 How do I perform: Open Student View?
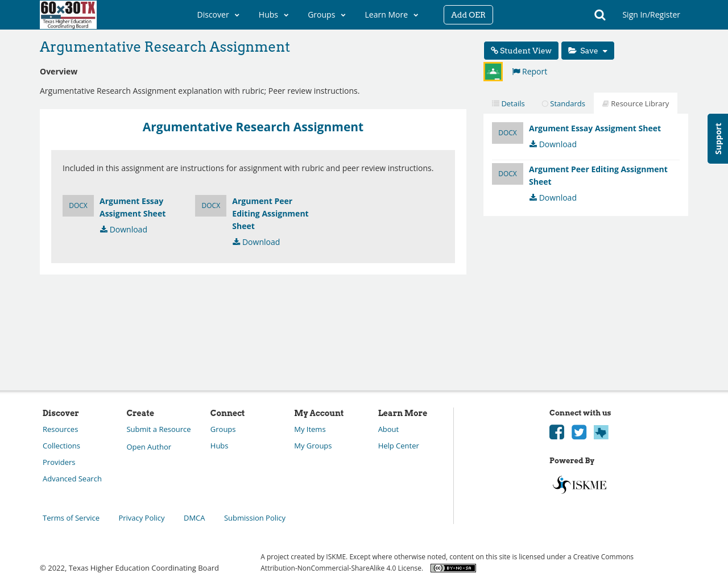[521, 51]
